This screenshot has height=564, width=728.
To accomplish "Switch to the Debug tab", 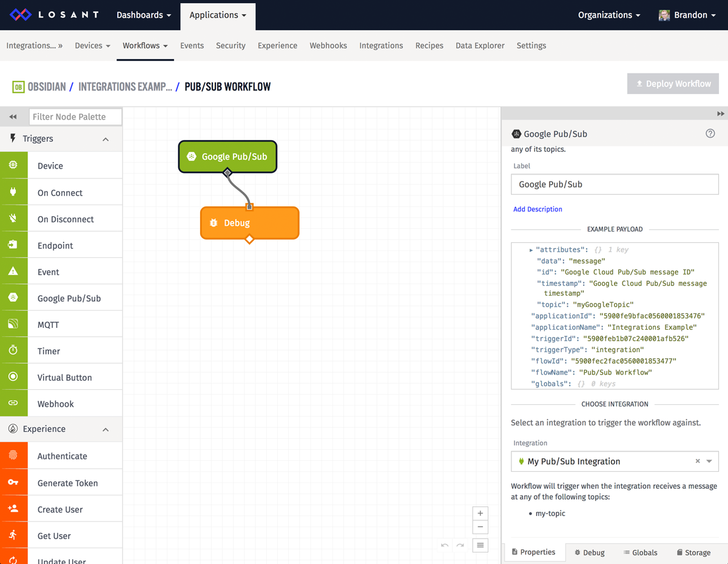I will (x=589, y=552).
